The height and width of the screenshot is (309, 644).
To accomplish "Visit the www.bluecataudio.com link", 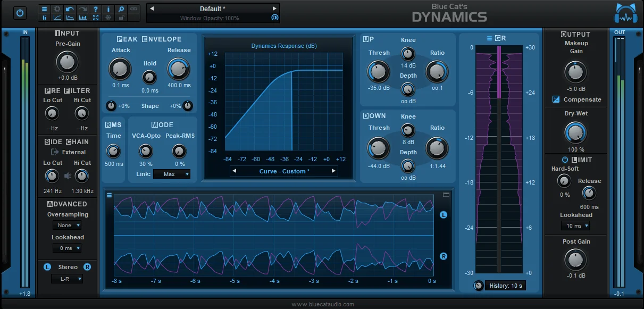I will pyautogui.click(x=322, y=304).
